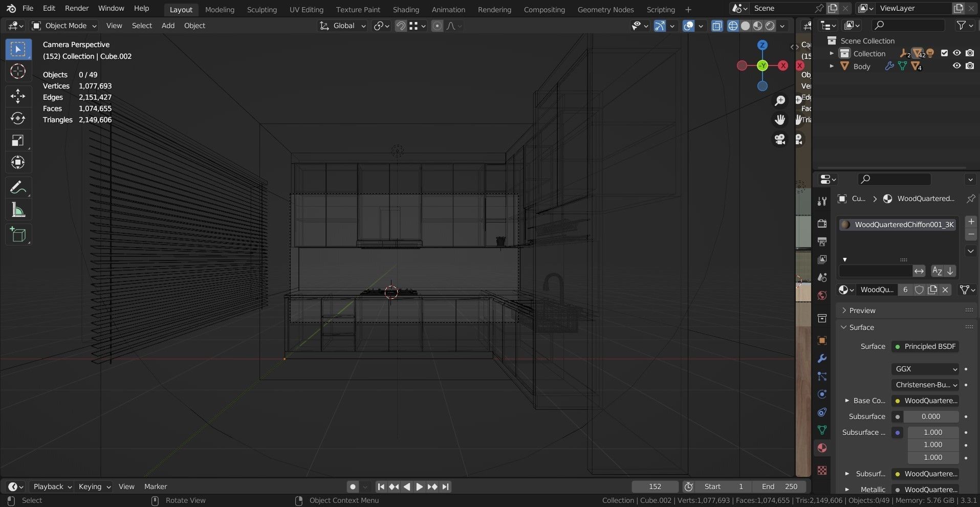Switch to rendered viewport shading
This screenshot has height=507, width=980.
tap(770, 26)
